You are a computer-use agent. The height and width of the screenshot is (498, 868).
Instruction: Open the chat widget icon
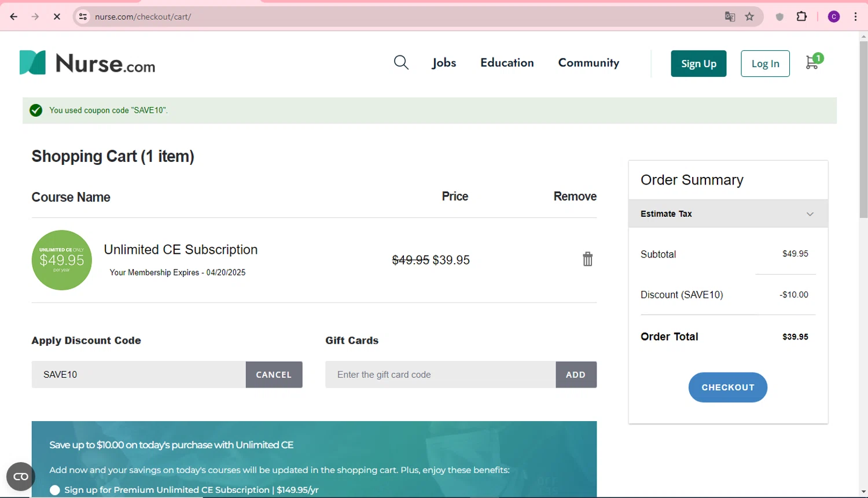pyautogui.click(x=21, y=477)
